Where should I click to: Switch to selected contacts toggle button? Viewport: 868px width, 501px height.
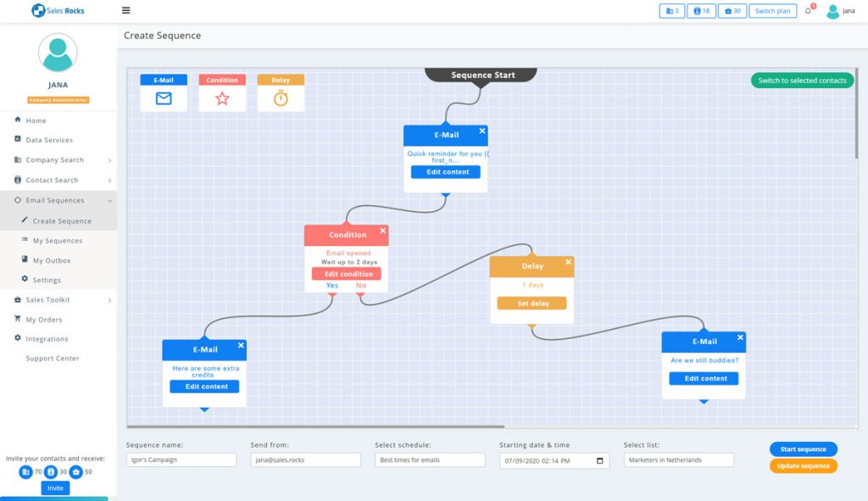point(802,81)
